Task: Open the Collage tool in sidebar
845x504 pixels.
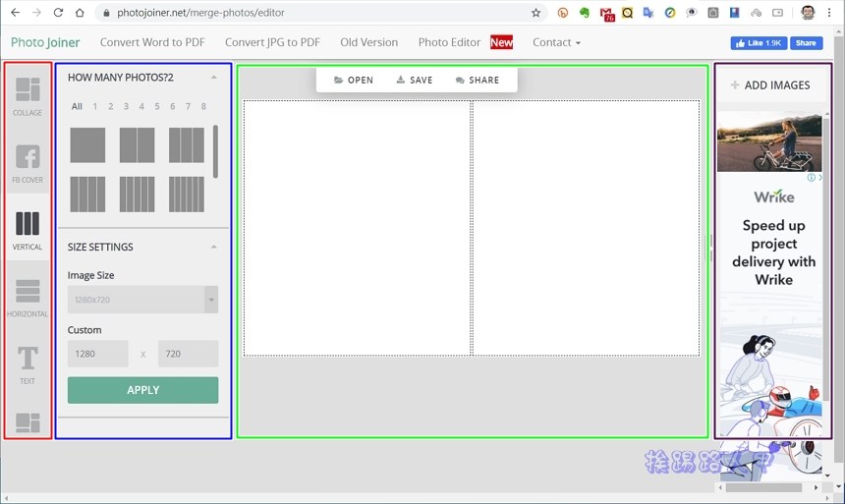Action: pos(28,96)
